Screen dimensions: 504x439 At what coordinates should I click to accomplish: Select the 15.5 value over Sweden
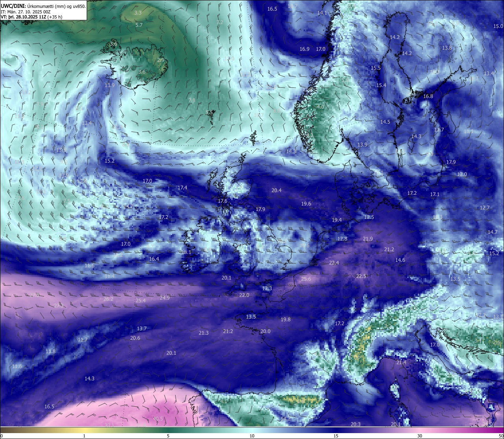(x=376, y=68)
